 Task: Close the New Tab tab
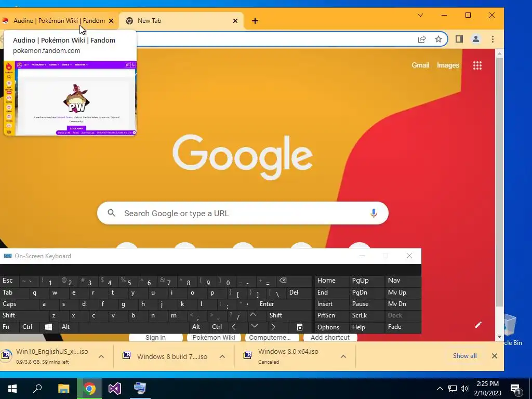[235, 21]
